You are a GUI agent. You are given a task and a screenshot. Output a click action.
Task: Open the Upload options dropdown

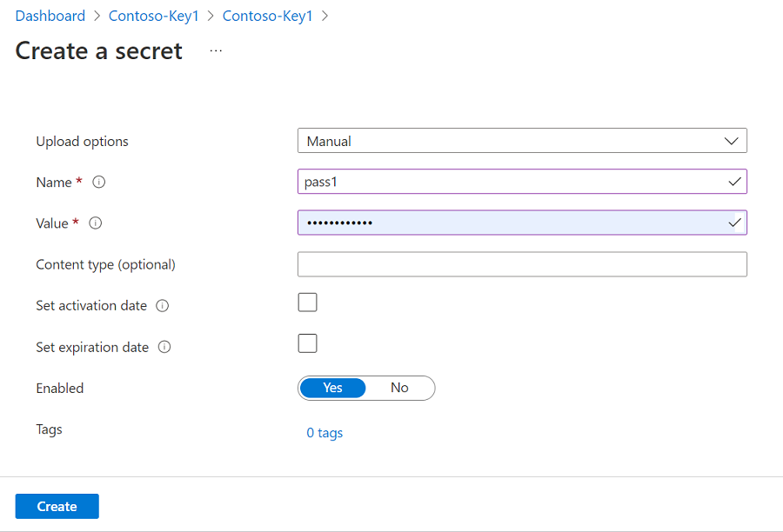(x=732, y=140)
